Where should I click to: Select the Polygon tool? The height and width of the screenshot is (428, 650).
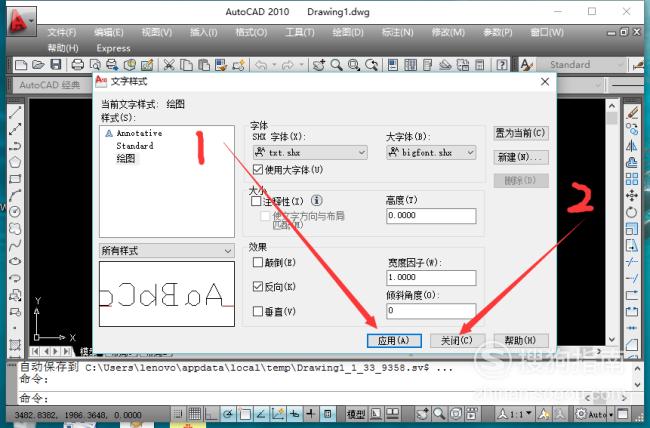[15, 162]
